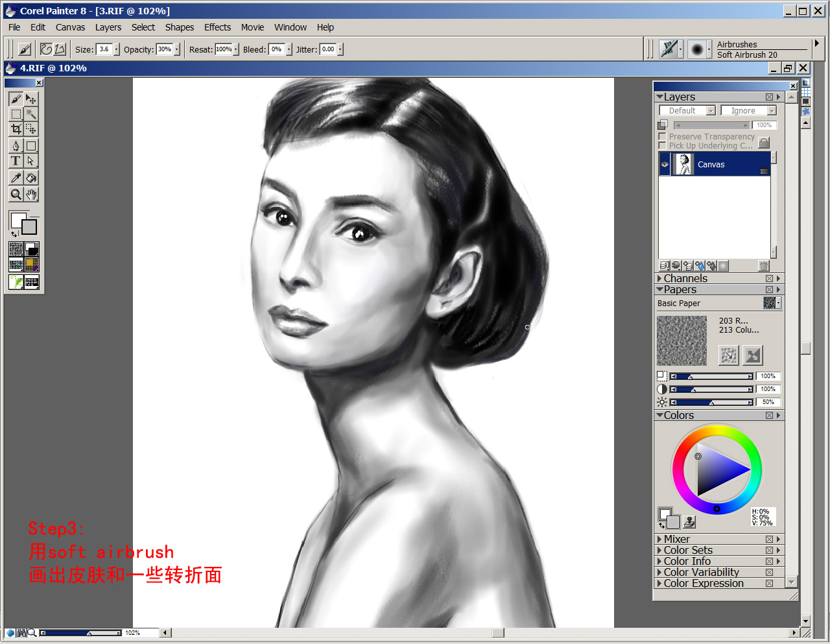
Task: Swap main and additional colors in toolbox
Action: point(14,234)
